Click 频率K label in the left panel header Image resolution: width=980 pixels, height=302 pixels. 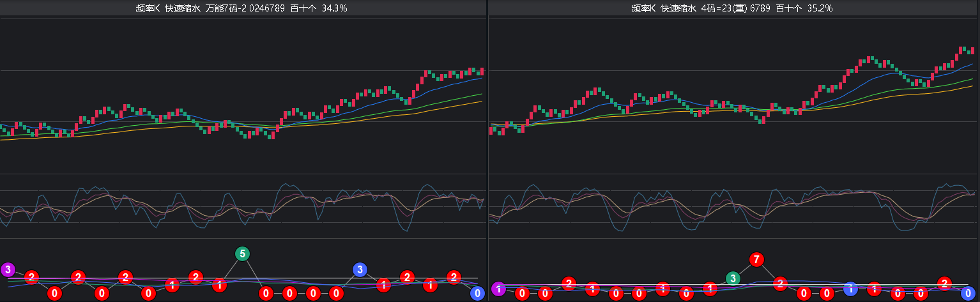[x=148, y=8]
